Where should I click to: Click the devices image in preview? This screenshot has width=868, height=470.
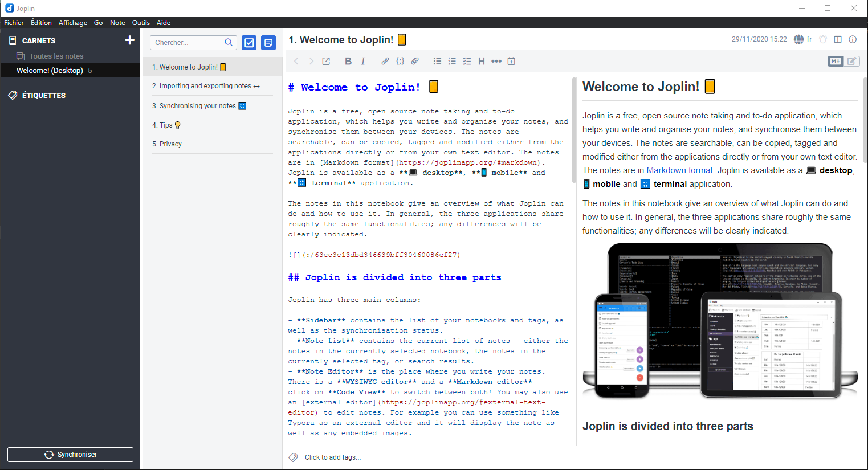point(720,321)
